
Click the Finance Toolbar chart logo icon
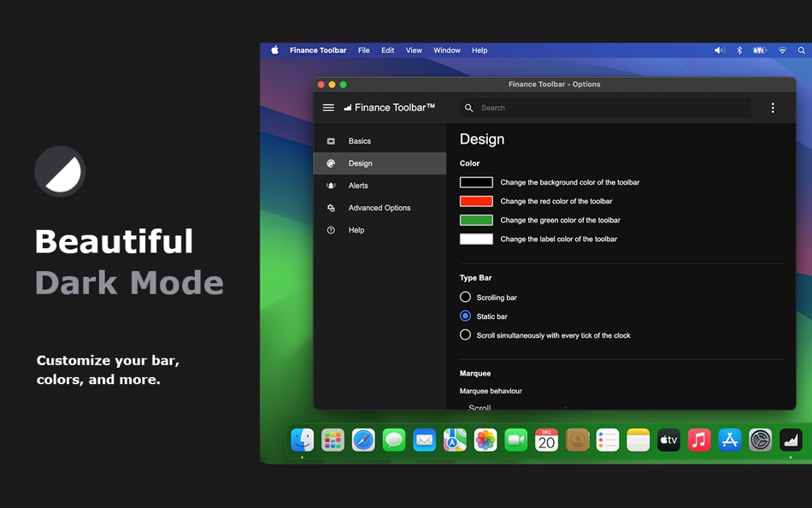(348, 108)
